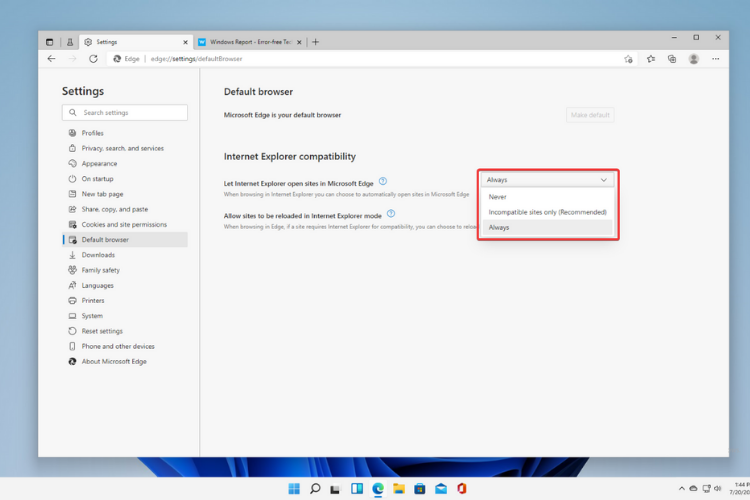Click the forward navigation arrow

(x=73, y=58)
